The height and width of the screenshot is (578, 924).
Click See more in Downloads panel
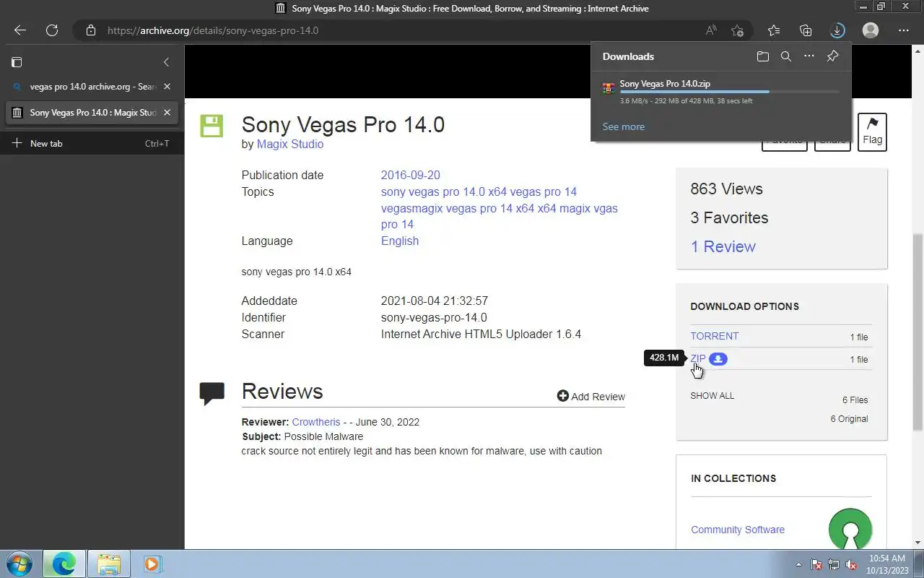624,126
